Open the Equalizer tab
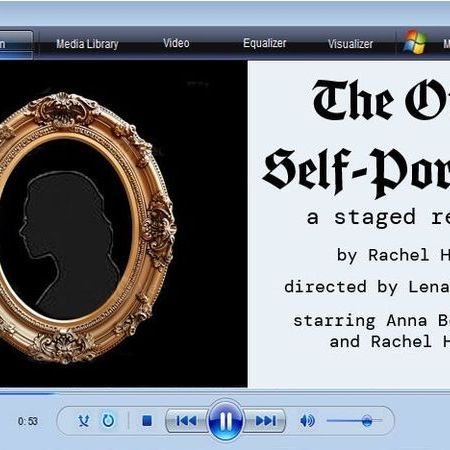The width and height of the screenshot is (450, 450). tap(265, 43)
